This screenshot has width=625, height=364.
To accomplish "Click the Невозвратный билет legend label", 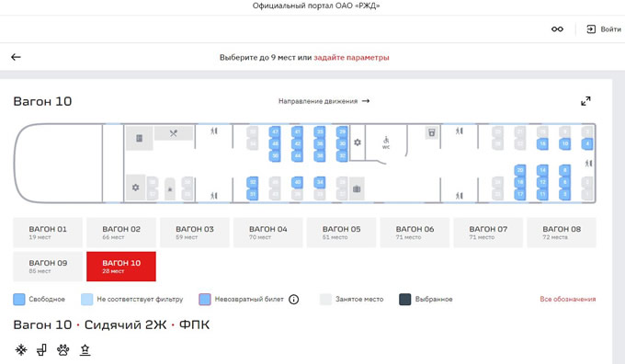I will (x=249, y=299).
